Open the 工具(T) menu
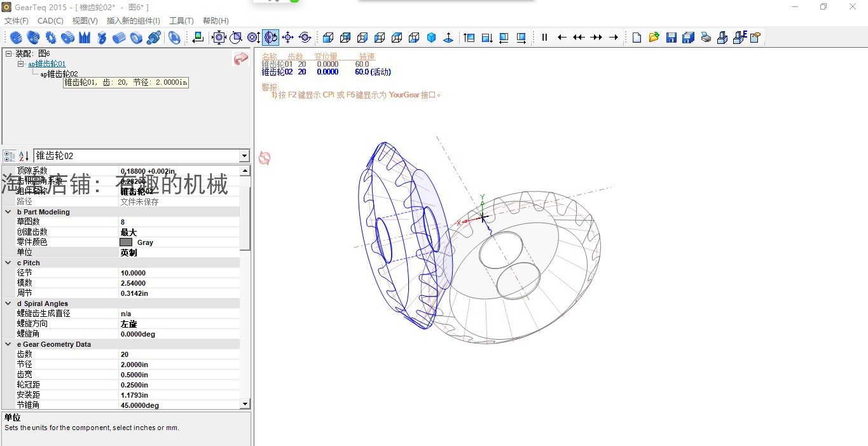 click(181, 20)
